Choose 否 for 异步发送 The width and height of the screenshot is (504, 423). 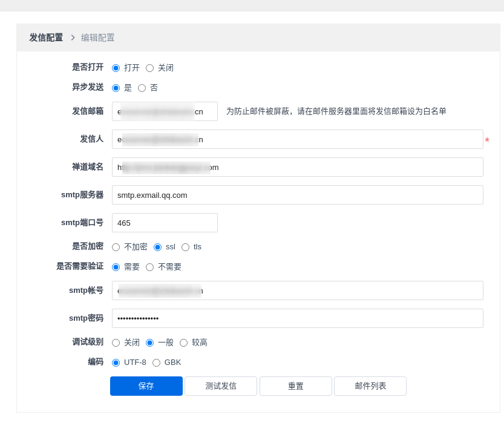(142, 88)
